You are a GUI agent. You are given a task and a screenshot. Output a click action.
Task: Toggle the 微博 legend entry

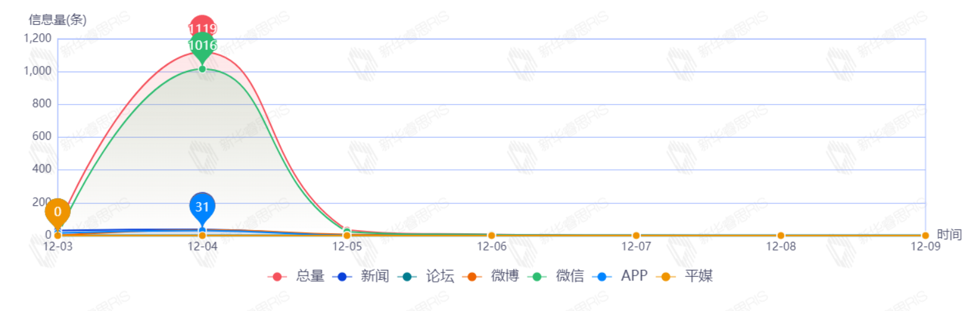click(x=491, y=276)
